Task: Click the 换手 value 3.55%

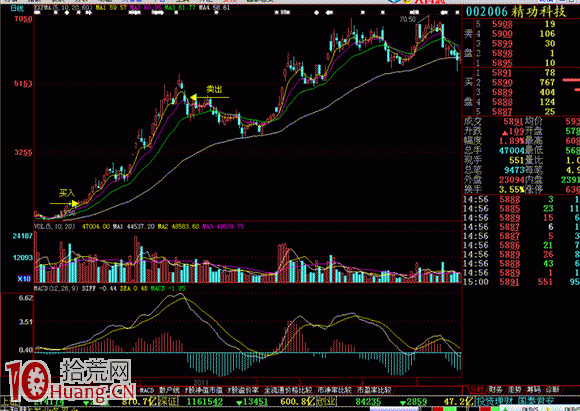Action: tap(512, 189)
